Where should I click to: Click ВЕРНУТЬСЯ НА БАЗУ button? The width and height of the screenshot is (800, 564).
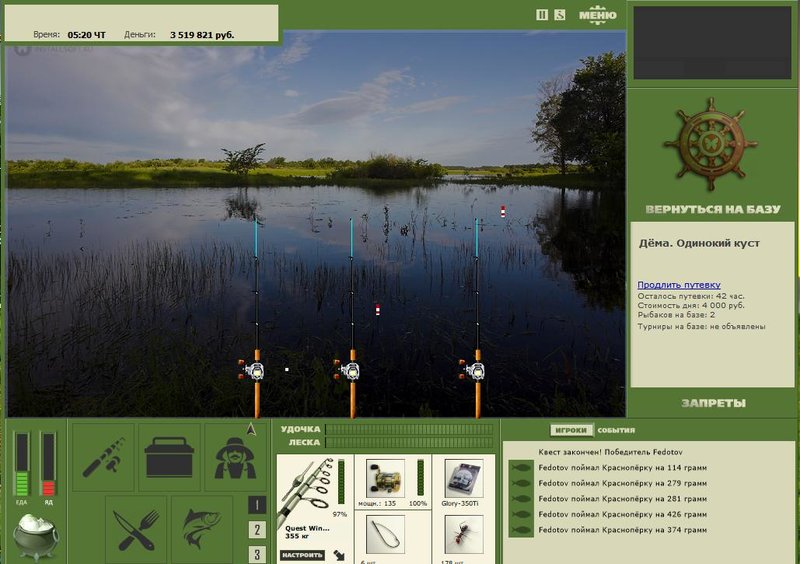click(713, 209)
